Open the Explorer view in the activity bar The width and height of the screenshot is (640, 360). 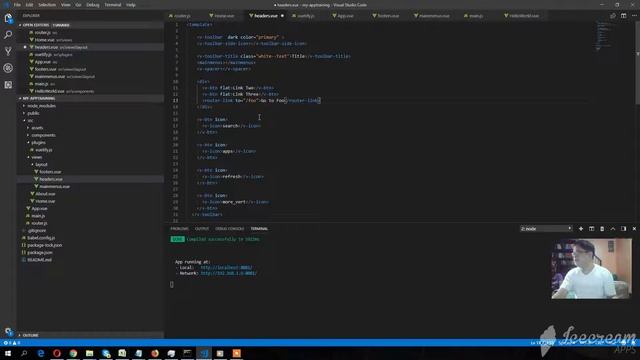click(8, 18)
